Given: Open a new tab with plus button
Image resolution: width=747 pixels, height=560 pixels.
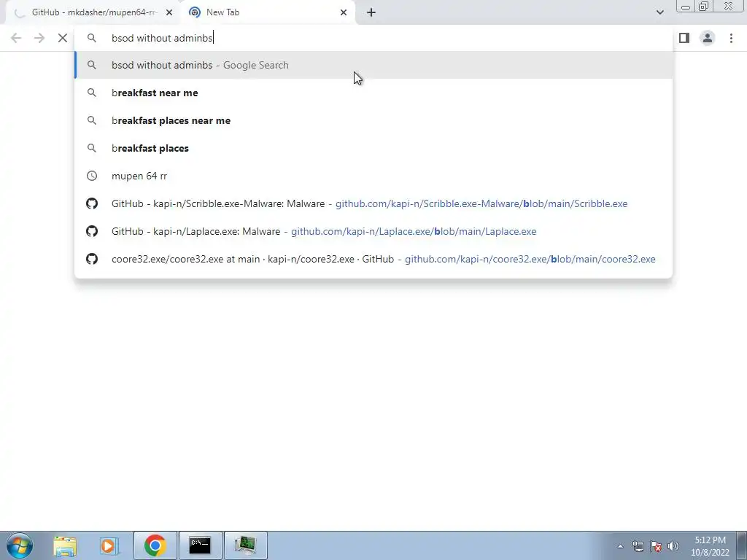Looking at the screenshot, I should pos(371,12).
